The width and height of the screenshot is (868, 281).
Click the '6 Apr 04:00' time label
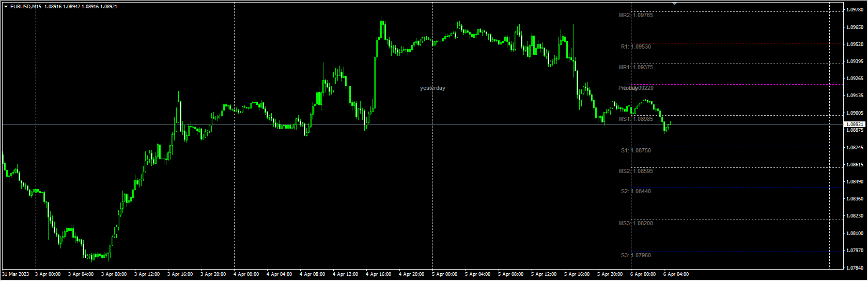coord(676,274)
